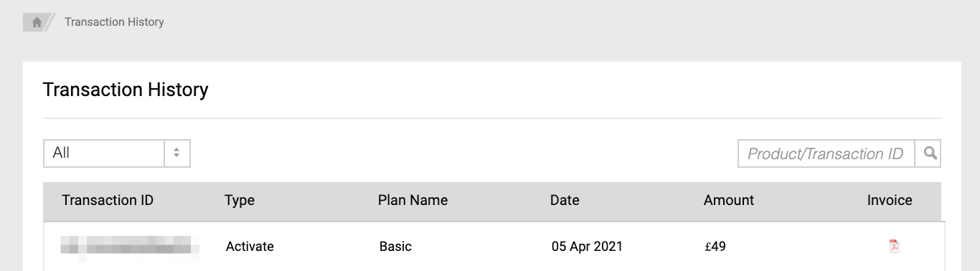Image resolution: width=980 pixels, height=271 pixels.
Task: Sort by the Amount column header
Action: point(729,201)
